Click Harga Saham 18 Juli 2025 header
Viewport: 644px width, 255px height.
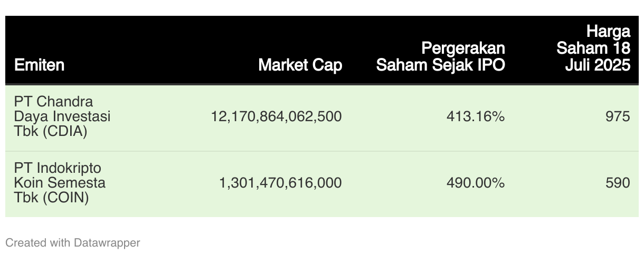593,48
